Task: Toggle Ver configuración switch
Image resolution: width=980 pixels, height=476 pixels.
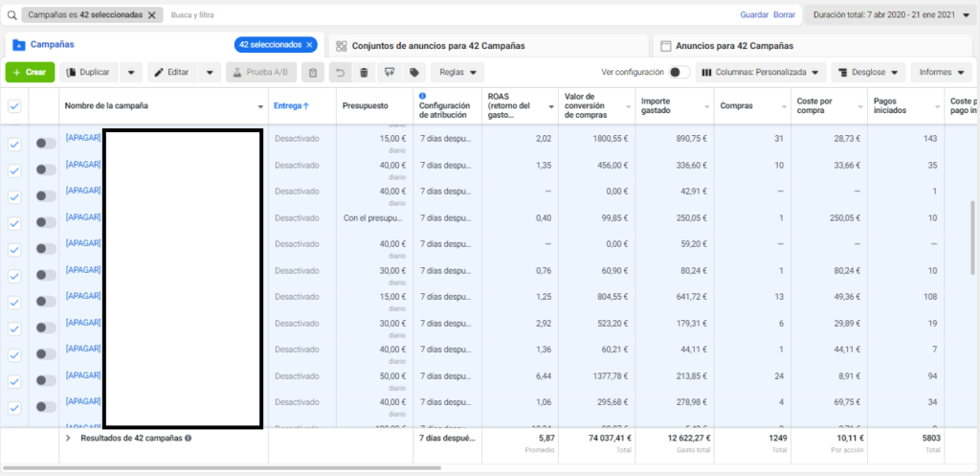Action: point(679,73)
